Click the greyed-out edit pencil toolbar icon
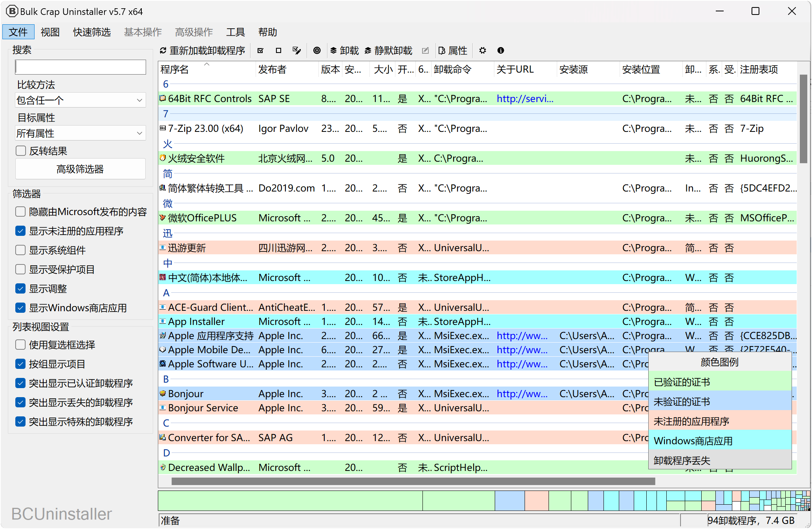Image resolution: width=812 pixels, height=529 pixels. pos(425,51)
